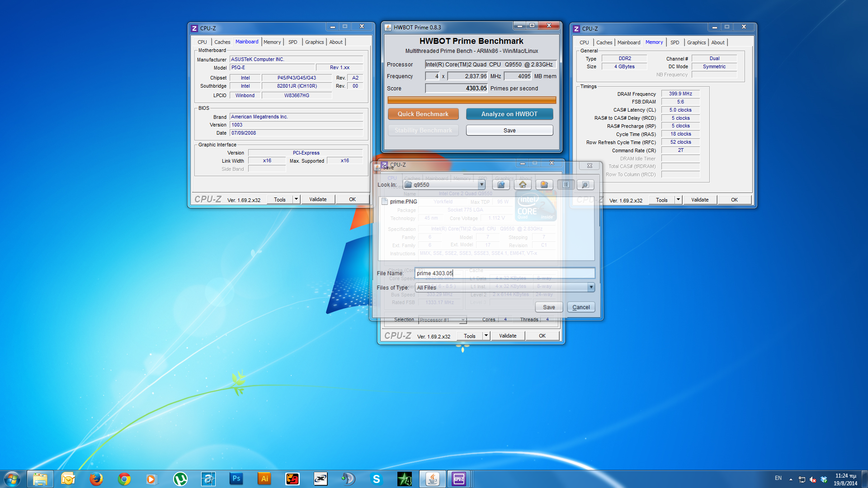This screenshot has width=868, height=488.
Task: Open Windows Start menu orb
Action: pyautogui.click(x=12, y=479)
